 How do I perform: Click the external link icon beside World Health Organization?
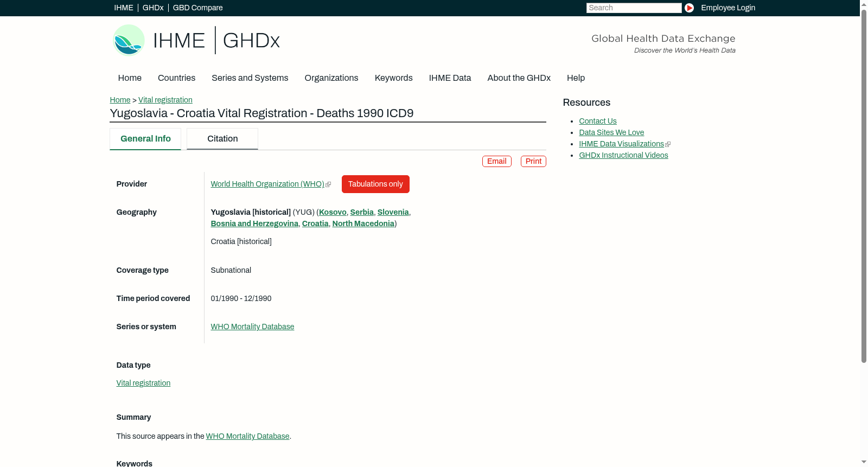click(328, 184)
